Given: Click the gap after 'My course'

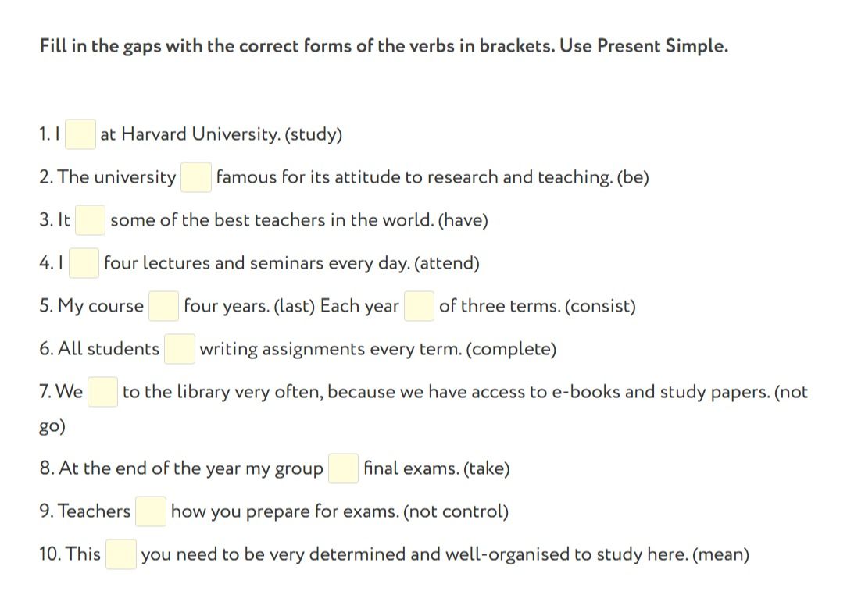Looking at the screenshot, I should [163, 305].
